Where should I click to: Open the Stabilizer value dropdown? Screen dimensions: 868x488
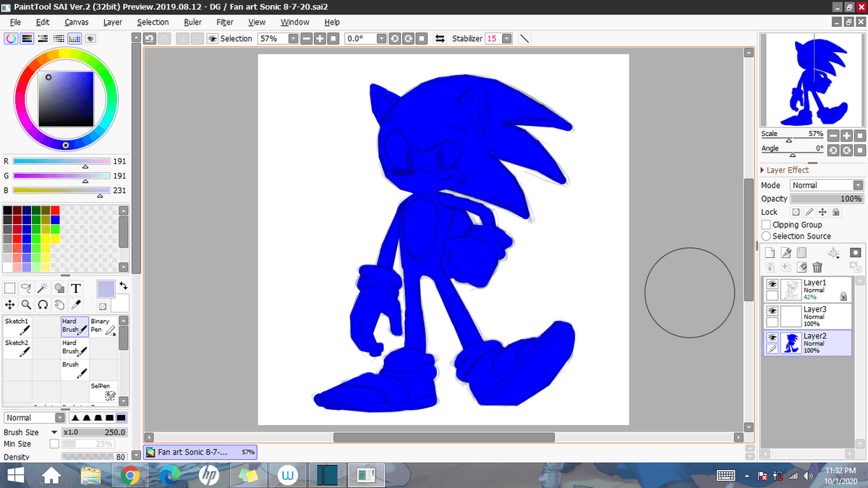[508, 38]
